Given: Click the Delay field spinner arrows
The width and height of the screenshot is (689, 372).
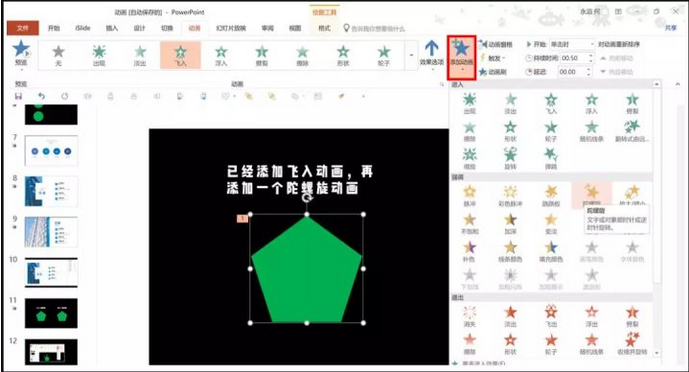Looking at the screenshot, I should (x=589, y=72).
